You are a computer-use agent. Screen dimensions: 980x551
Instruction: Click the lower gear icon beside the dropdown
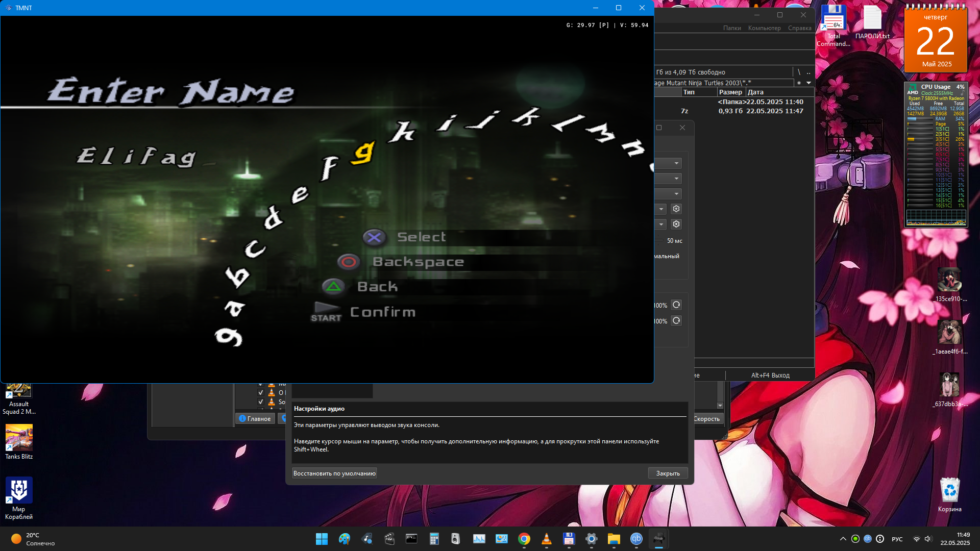pyautogui.click(x=676, y=224)
